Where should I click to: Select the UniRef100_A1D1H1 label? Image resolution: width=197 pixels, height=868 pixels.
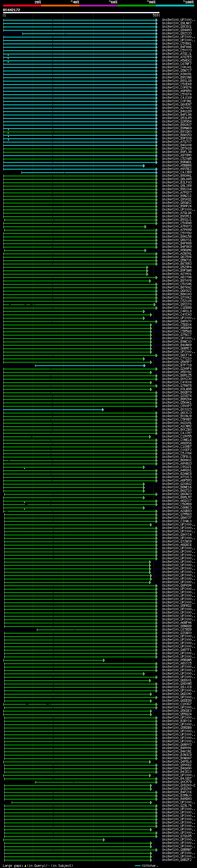point(177,423)
